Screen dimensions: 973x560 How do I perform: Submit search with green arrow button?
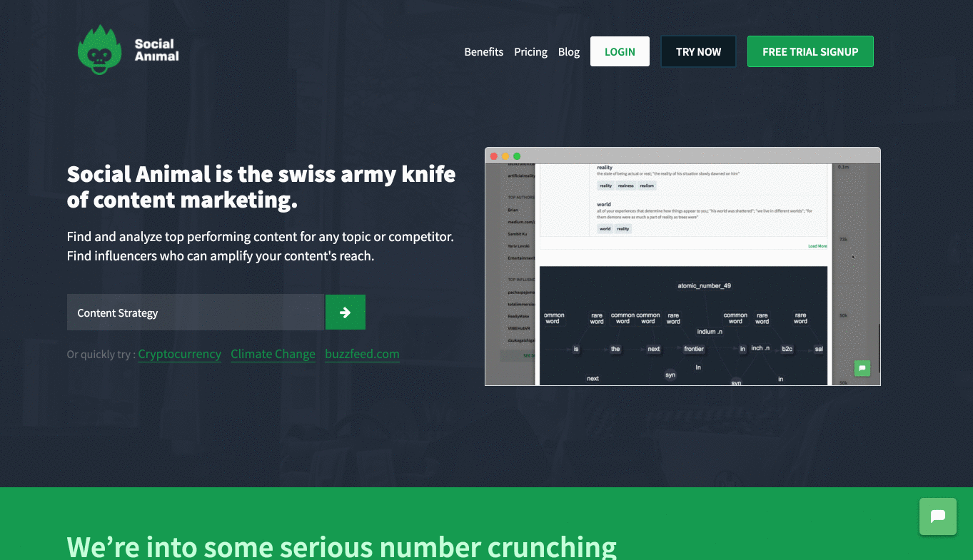346,312
